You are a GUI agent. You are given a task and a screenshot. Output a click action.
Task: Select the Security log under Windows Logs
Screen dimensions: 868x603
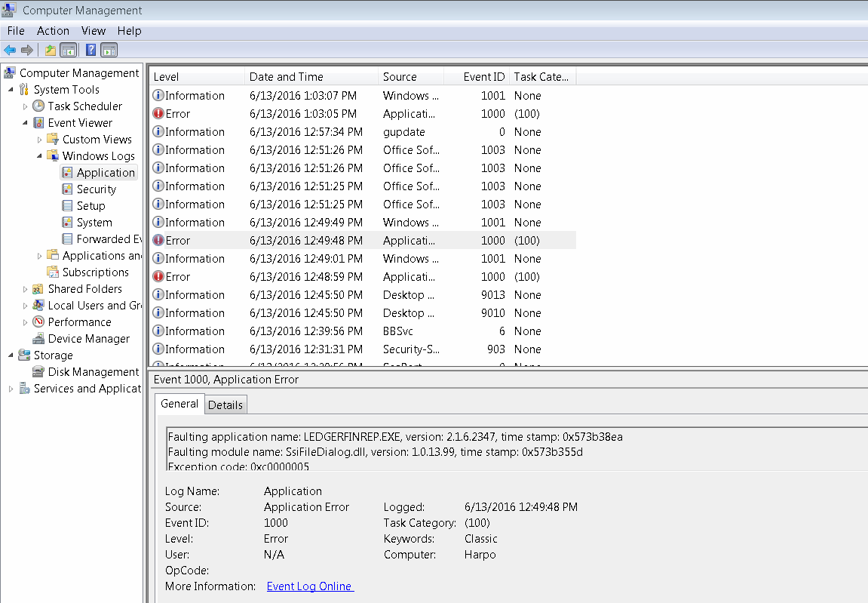(x=96, y=189)
